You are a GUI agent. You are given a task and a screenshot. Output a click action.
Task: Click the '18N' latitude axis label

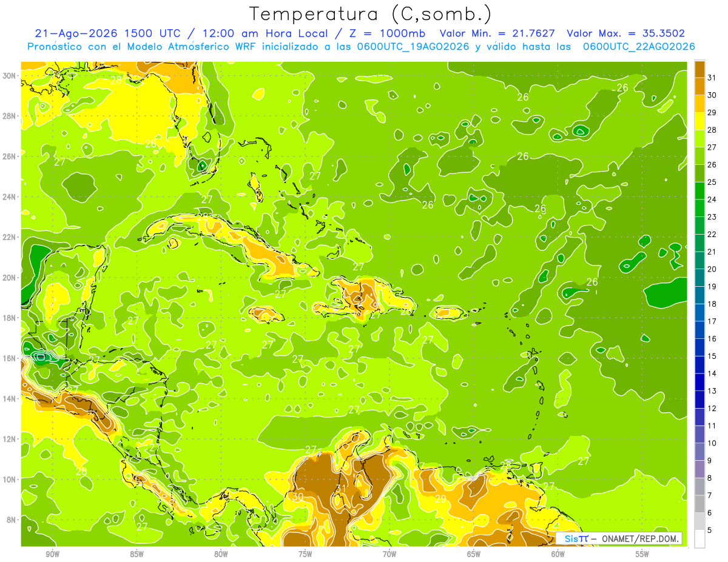pos(10,318)
